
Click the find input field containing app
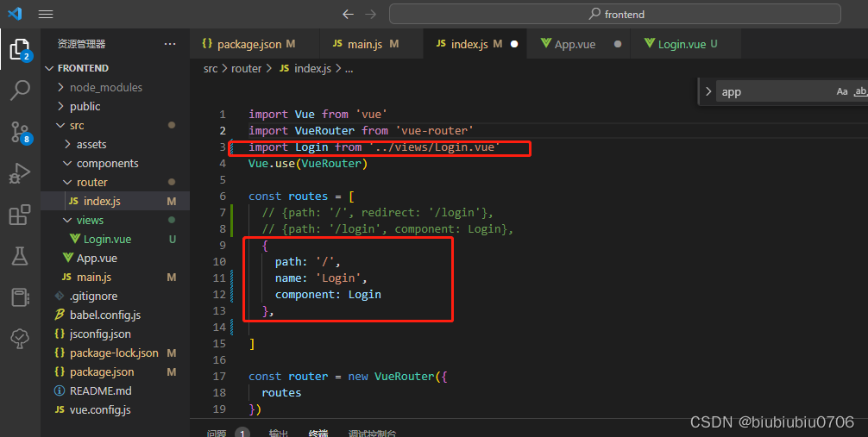(x=772, y=91)
